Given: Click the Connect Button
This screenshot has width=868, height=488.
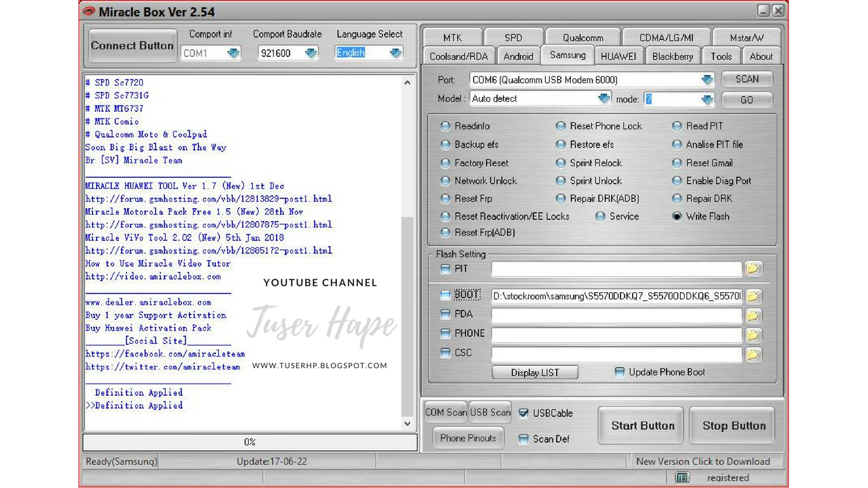Looking at the screenshot, I should click(x=132, y=46).
